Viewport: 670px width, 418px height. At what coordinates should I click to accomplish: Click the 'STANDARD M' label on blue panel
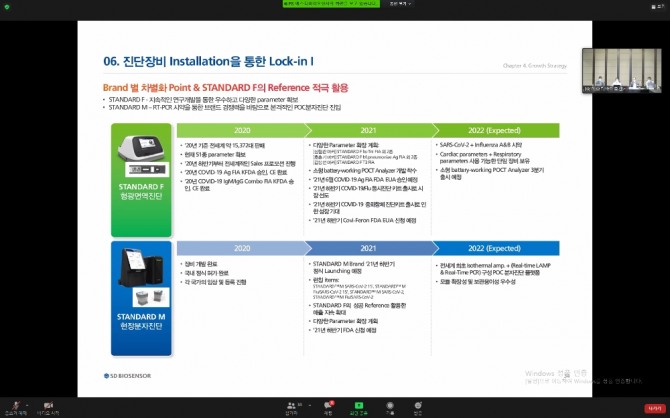coord(141,317)
